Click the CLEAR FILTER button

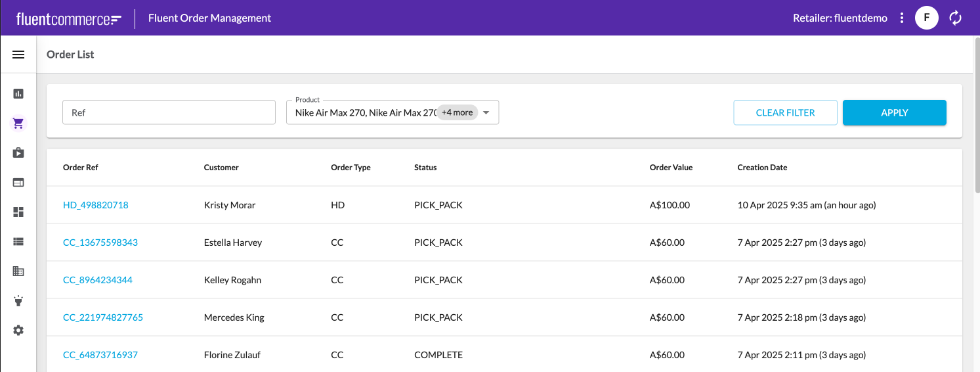[x=785, y=112]
